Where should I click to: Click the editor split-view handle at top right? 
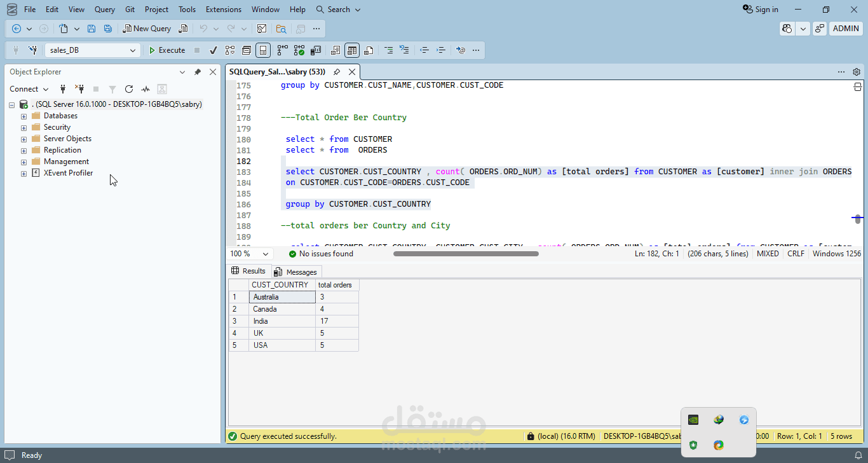pyautogui.click(x=858, y=86)
